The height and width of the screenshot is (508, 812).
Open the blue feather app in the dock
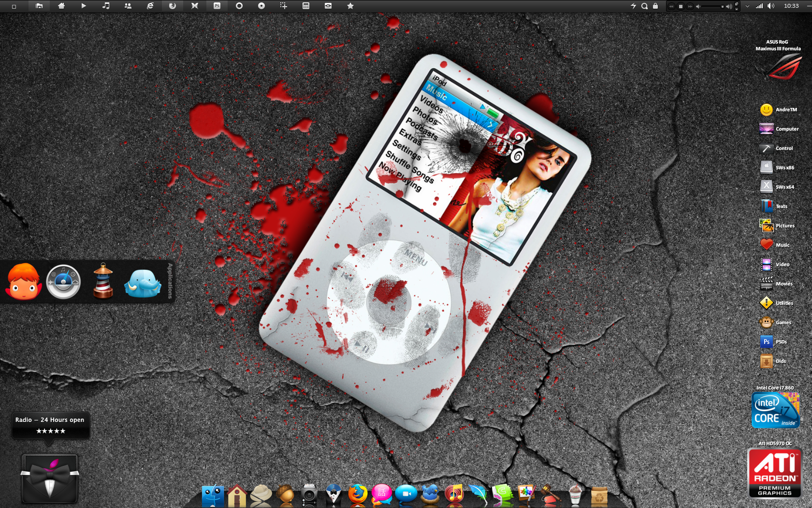coord(478,495)
